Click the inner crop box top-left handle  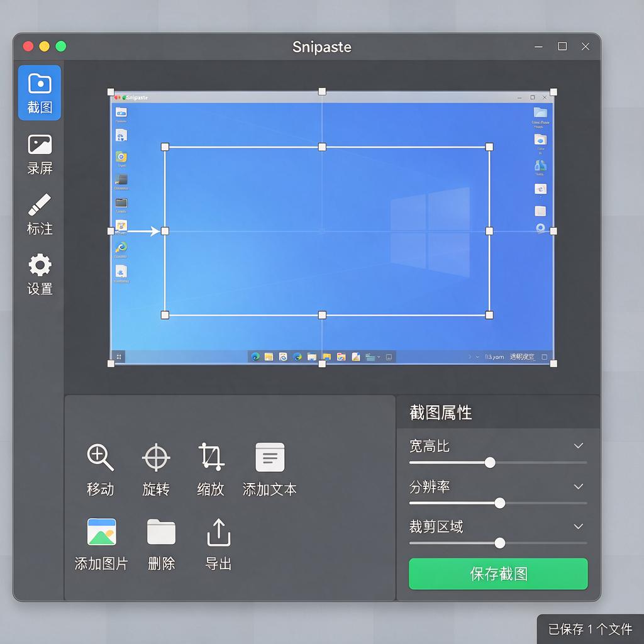pyautogui.click(x=165, y=147)
